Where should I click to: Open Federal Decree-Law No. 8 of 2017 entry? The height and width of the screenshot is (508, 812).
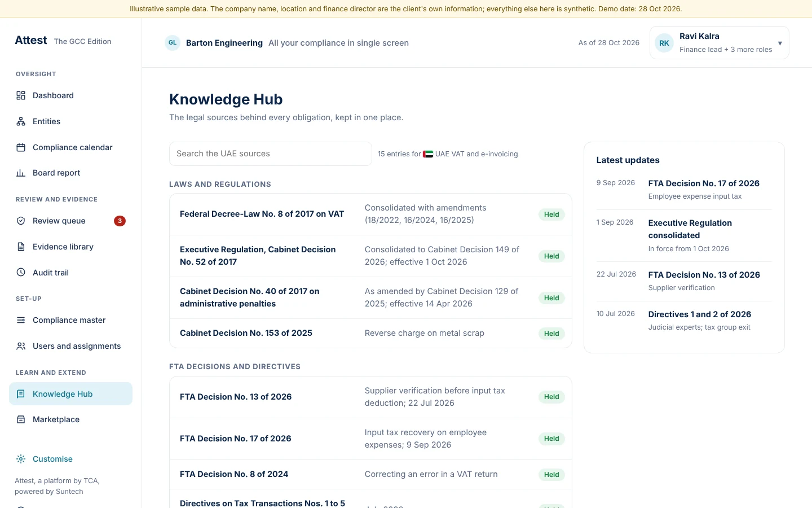[x=370, y=214]
